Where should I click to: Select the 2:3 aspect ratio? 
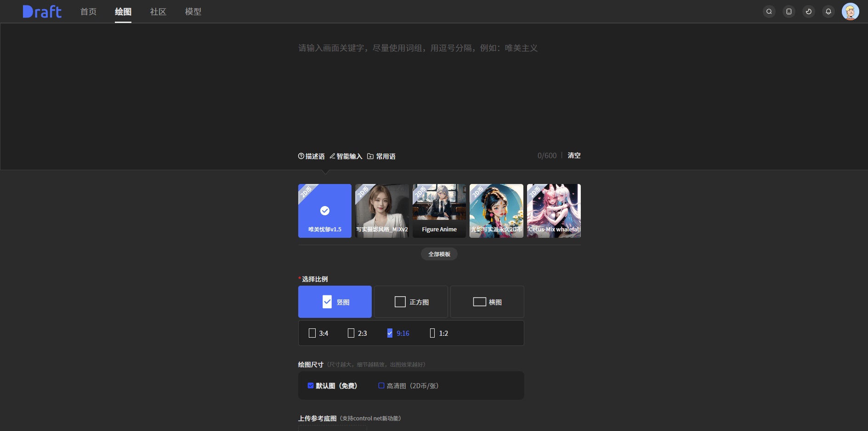[357, 333]
